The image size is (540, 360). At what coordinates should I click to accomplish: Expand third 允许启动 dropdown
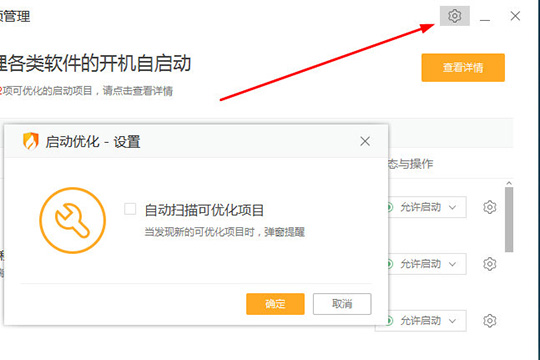(x=426, y=321)
